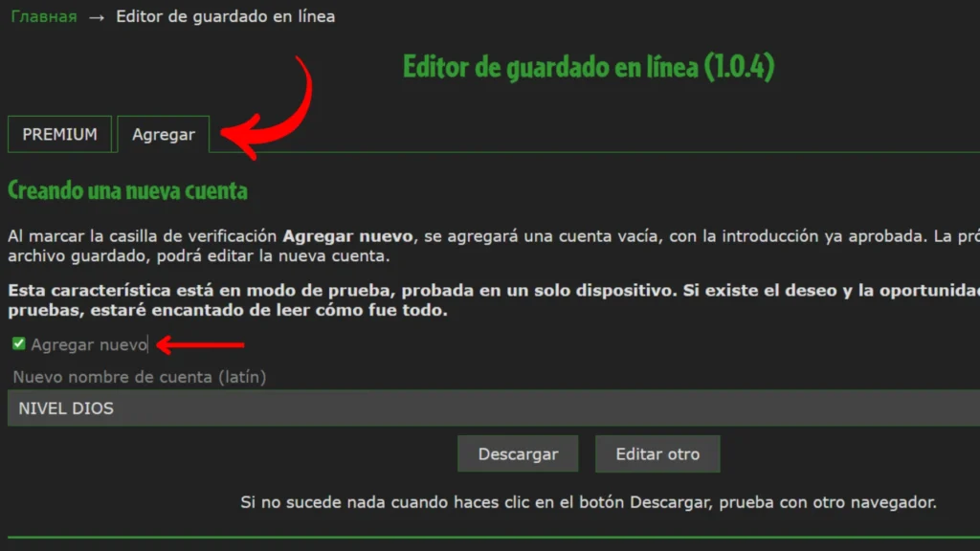
Task: Click the paragraph beginning 'Al marcar la casilla'
Action: 494,246
